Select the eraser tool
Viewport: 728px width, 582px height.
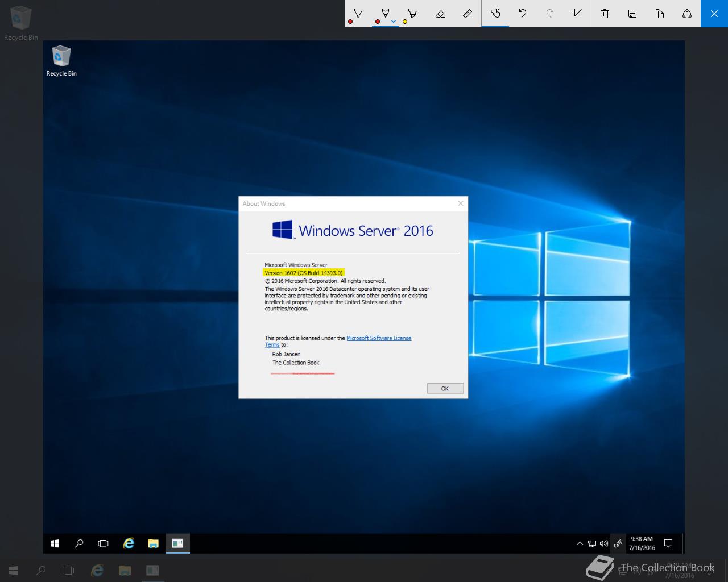pos(440,14)
